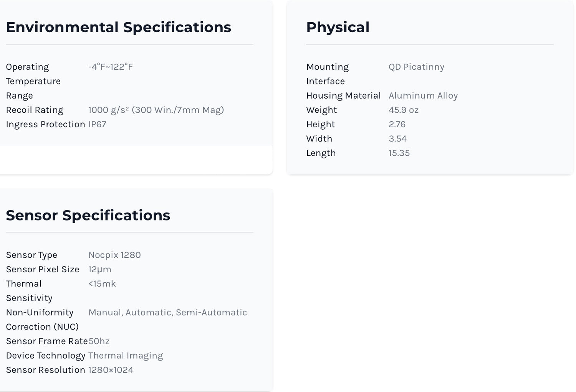Screen dimensions: 576x392
Task: Click the Physical section heading
Action: [338, 27]
